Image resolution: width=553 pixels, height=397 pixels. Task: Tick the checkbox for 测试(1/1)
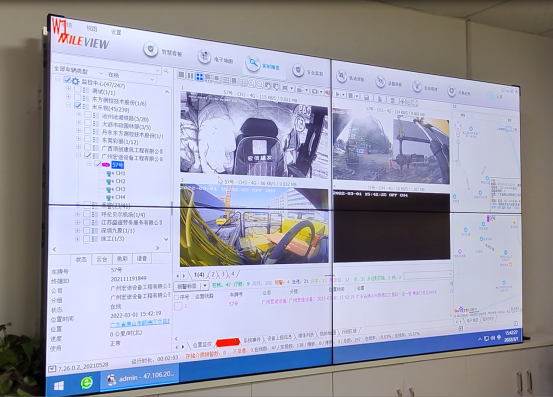pyautogui.click(x=78, y=90)
